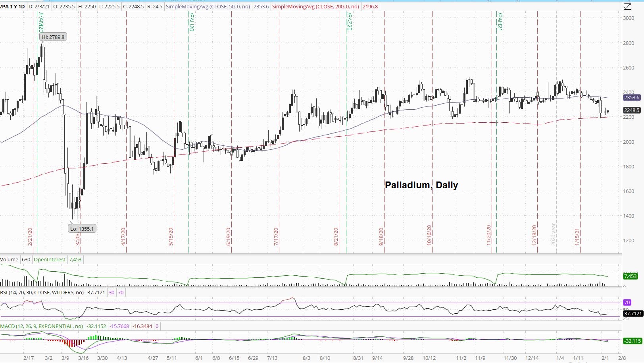The width and height of the screenshot is (644, 363).
Task: Click the OpenInterest label in volume pane
Action: [50, 259]
